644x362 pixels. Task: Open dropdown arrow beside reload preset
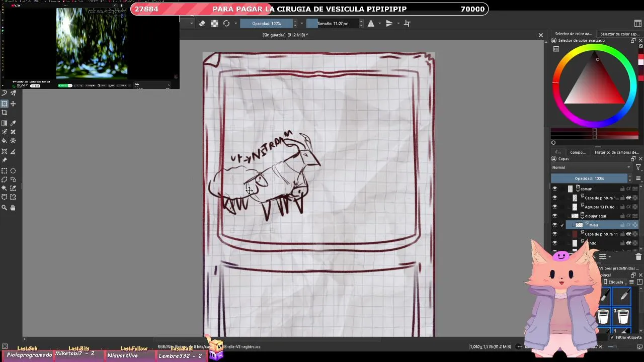click(x=235, y=23)
